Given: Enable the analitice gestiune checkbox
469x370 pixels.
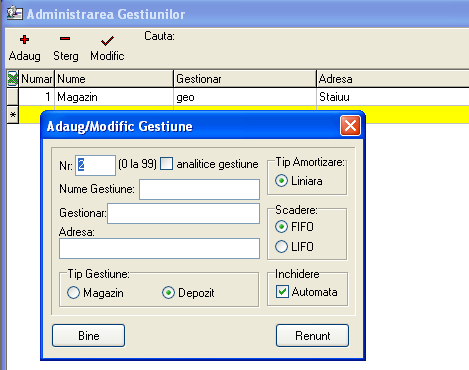Looking at the screenshot, I should coord(166,164).
